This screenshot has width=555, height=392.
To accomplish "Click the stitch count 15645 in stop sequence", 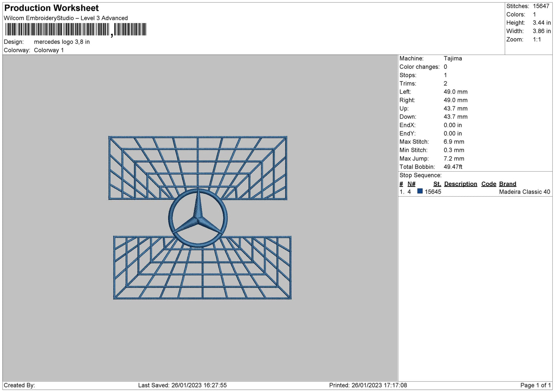I will pyautogui.click(x=433, y=192).
